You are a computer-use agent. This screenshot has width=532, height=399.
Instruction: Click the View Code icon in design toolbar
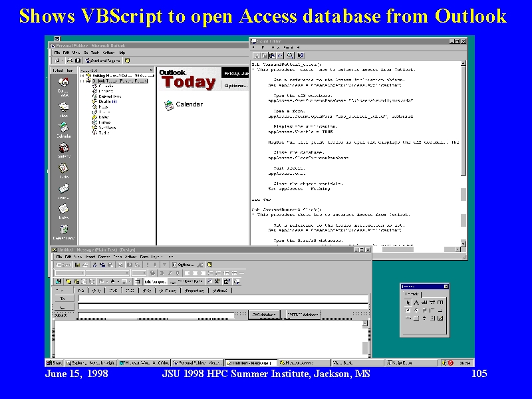(237, 281)
